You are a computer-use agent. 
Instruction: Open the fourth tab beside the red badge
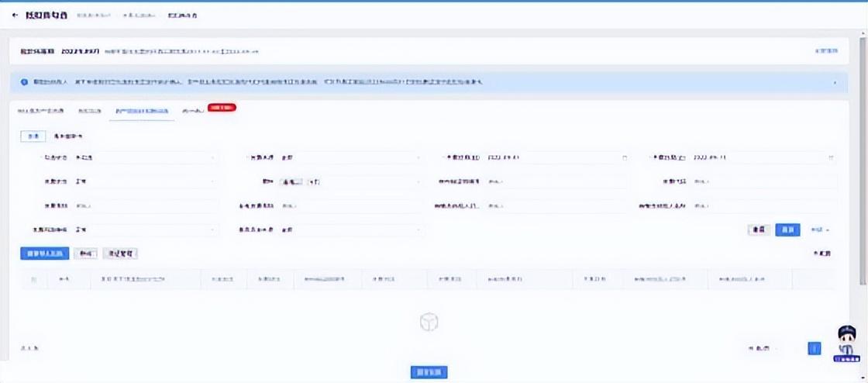pyautogui.click(x=192, y=111)
